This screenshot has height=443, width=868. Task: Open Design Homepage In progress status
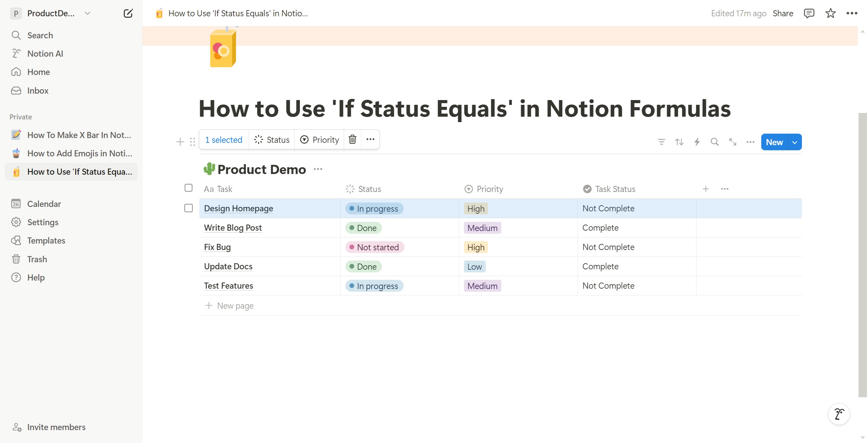pos(374,209)
